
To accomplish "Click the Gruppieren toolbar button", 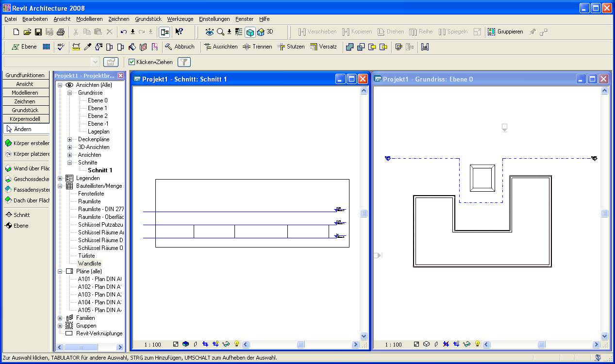I will tap(505, 32).
